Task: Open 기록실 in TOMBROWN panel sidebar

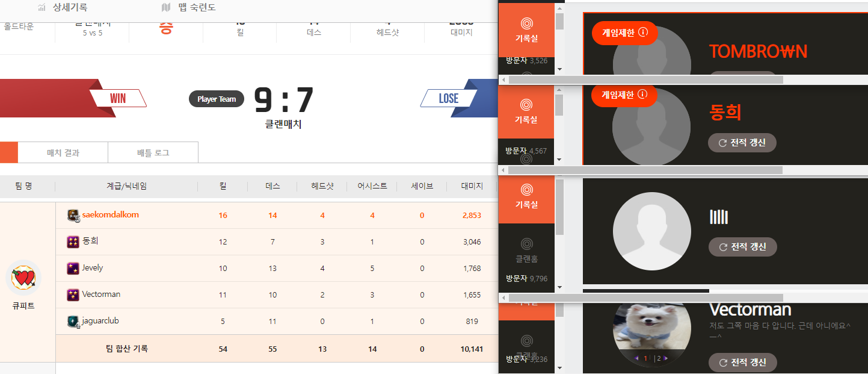Action: (x=526, y=28)
